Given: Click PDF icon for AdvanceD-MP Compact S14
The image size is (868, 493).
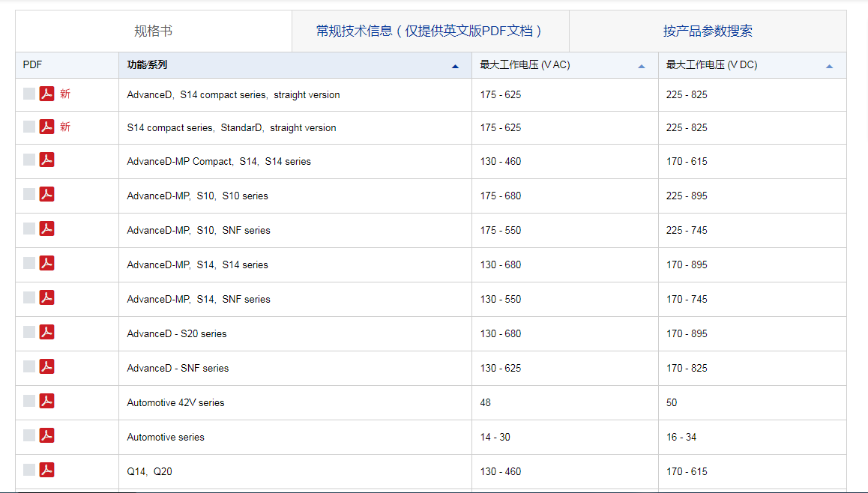Looking at the screenshot, I should (46, 160).
